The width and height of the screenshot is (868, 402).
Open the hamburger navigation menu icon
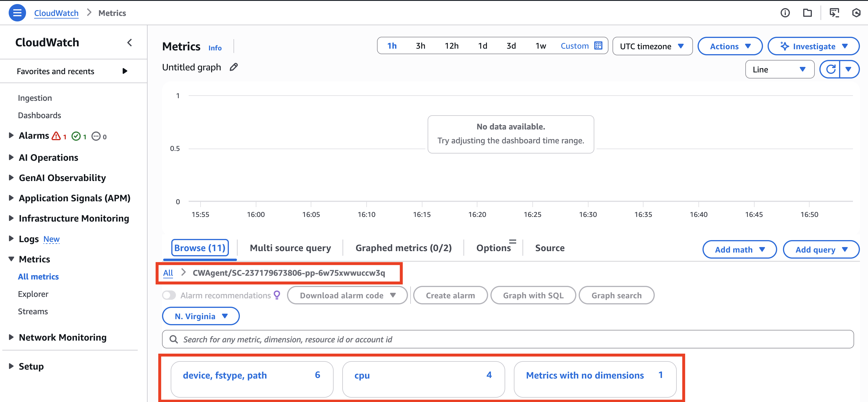point(17,13)
